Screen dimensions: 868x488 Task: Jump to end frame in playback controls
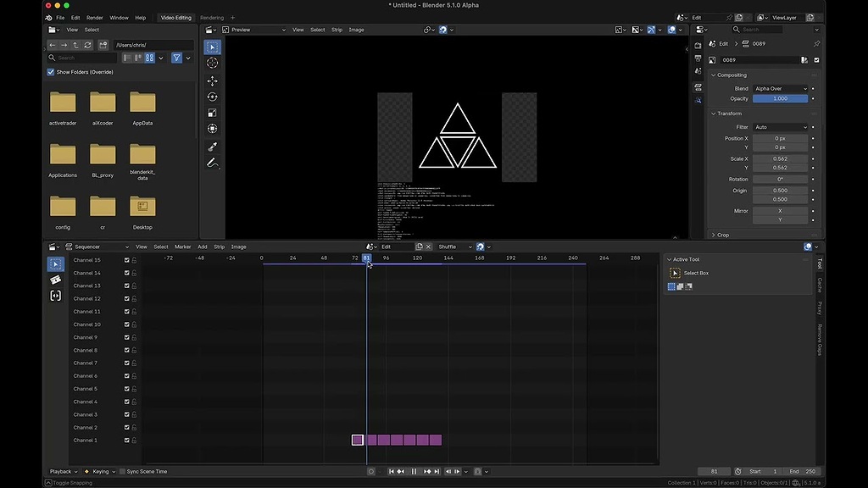tap(437, 471)
